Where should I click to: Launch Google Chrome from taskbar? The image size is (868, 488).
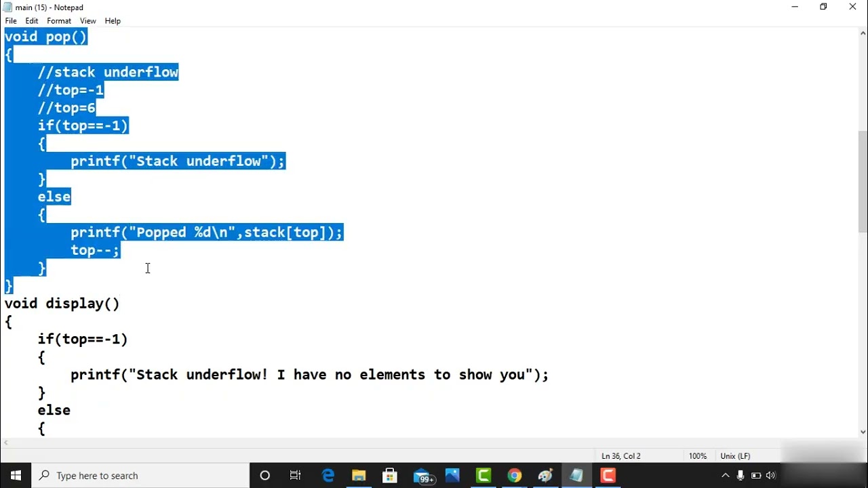pos(515,476)
